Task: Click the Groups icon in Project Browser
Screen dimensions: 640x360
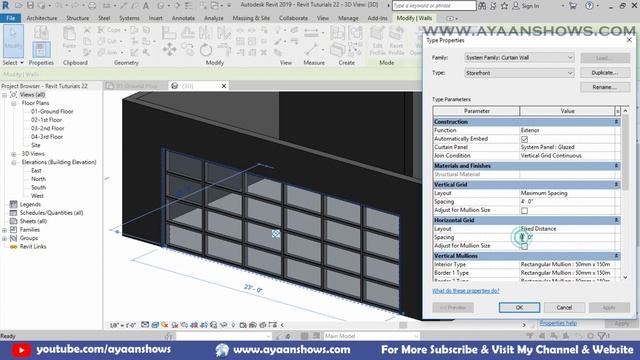Action: (13, 238)
